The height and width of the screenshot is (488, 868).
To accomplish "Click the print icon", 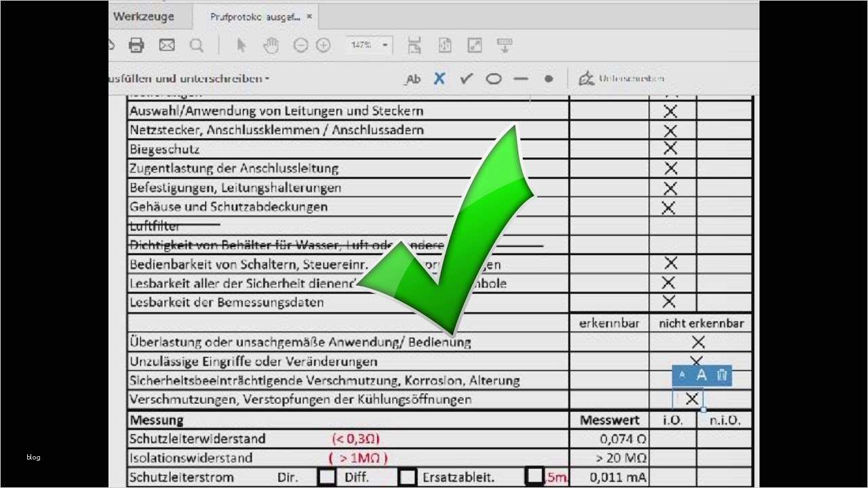I will 136,45.
